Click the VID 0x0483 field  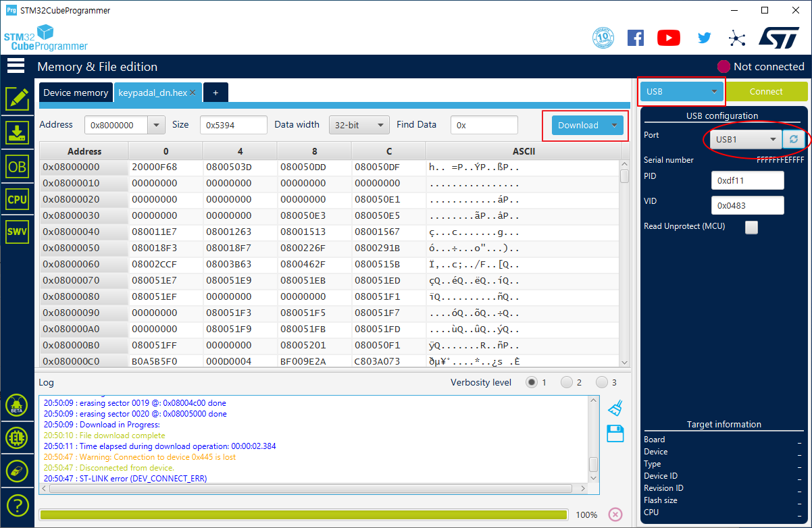(x=748, y=205)
